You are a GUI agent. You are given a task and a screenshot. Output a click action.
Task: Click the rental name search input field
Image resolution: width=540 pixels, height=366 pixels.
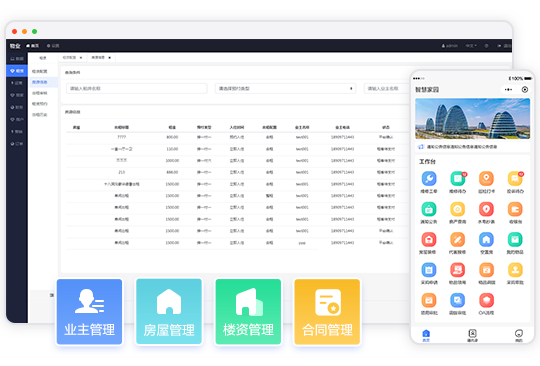137,88
